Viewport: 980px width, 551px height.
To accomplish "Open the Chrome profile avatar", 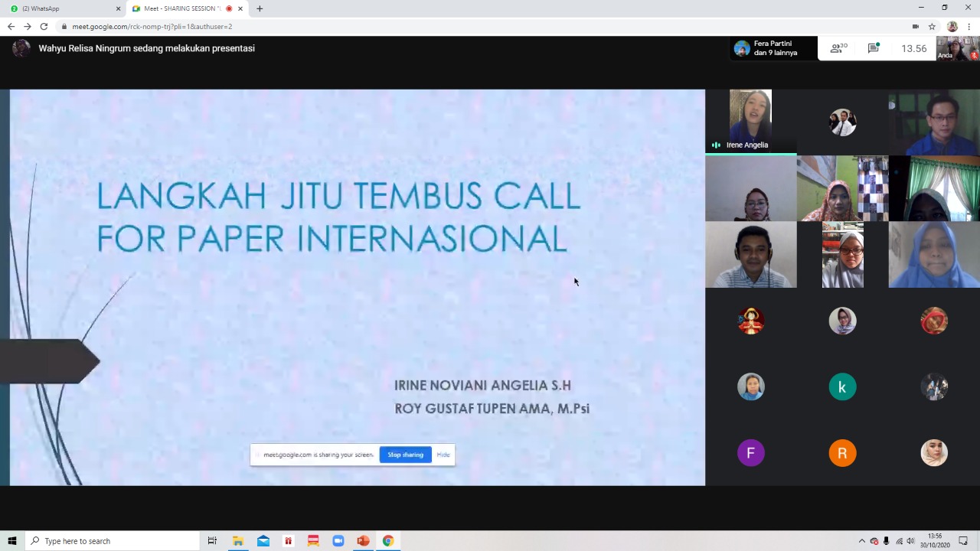I will (x=952, y=26).
